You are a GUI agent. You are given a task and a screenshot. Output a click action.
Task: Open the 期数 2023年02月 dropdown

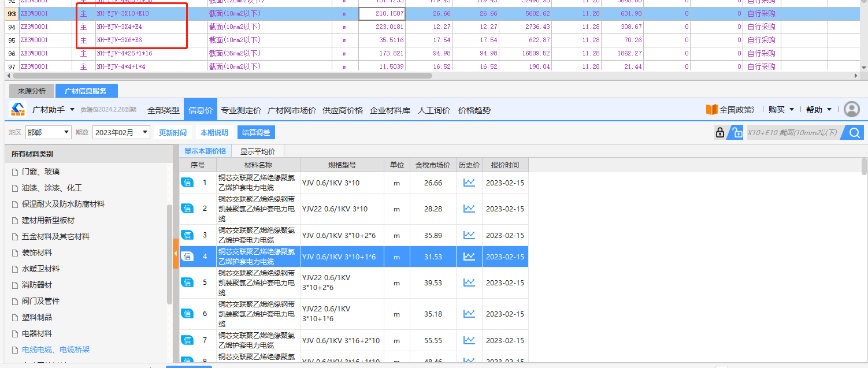tap(121, 132)
